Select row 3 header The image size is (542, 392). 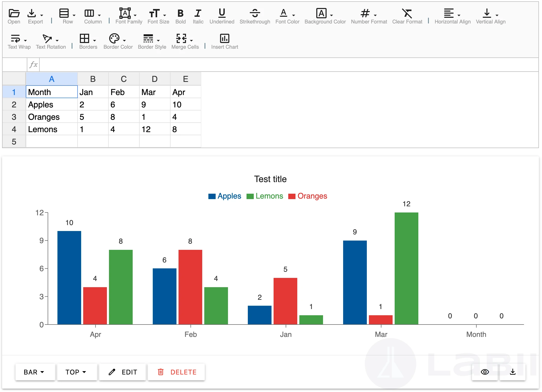pyautogui.click(x=14, y=117)
